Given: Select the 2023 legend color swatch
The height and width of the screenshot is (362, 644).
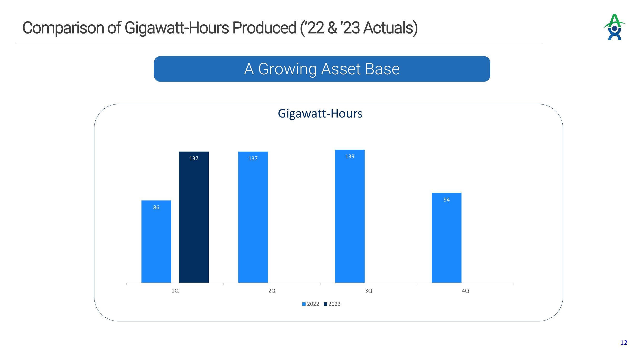Looking at the screenshot, I should pos(325,304).
